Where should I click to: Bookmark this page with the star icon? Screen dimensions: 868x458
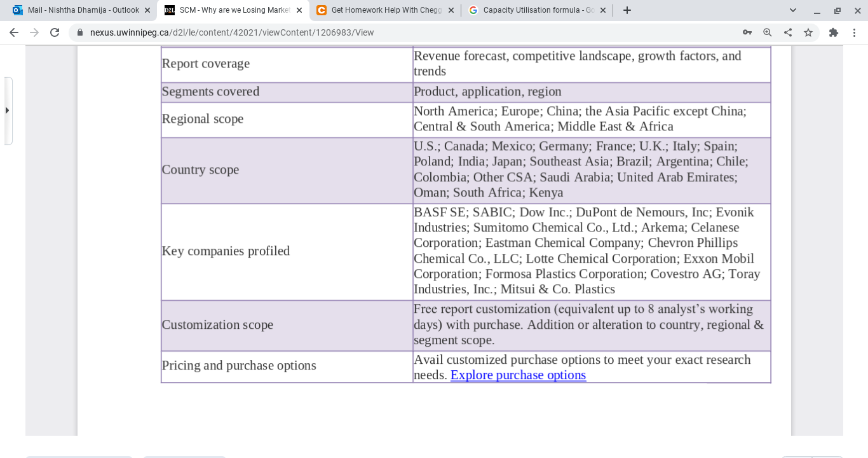click(808, 32)
